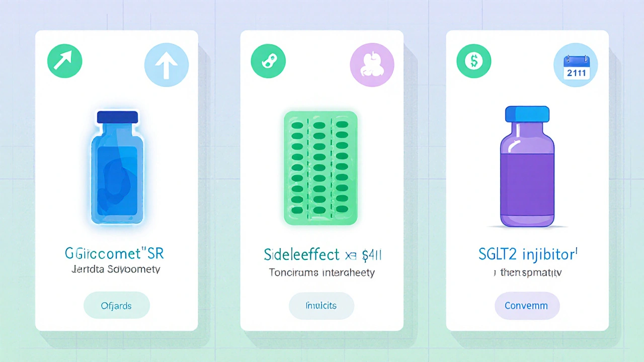Click the green diagonal arrow icon
The height and width of the screenshot is (362, 644).
pyautogui.click(x=64, y=61)
